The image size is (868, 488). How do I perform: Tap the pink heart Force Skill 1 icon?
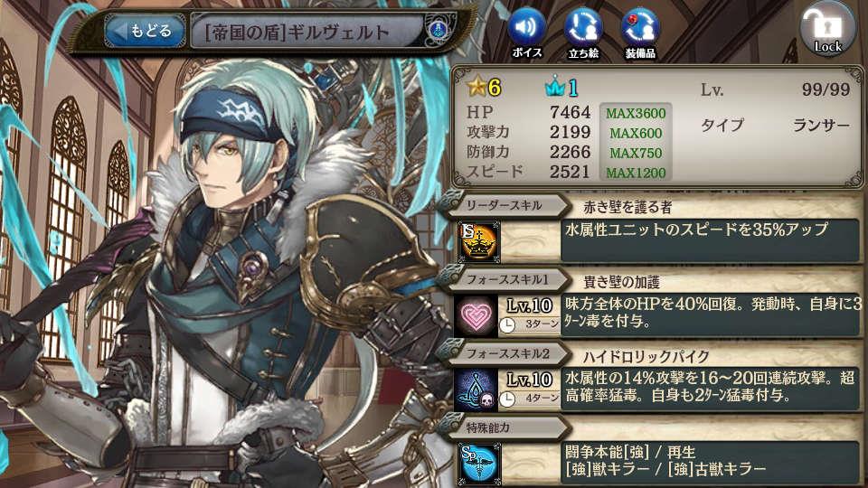[x=476, y=316]
